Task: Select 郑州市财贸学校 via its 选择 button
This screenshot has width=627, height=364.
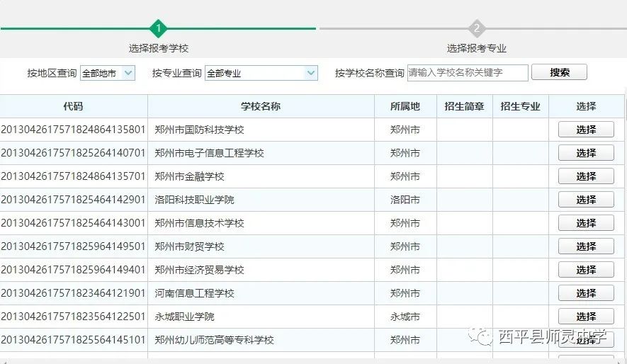Action: (586, 246)
